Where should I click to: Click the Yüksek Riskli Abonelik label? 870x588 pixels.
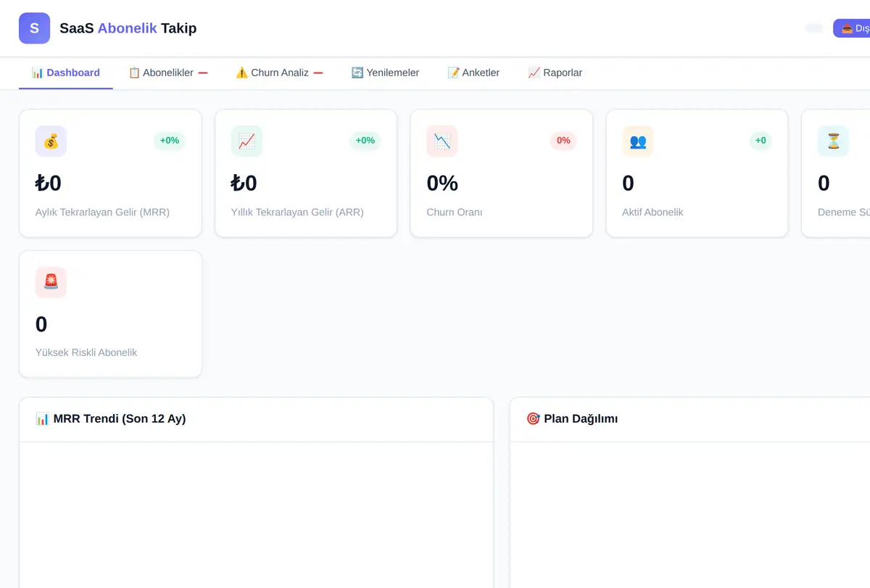(x=86, y=352)
